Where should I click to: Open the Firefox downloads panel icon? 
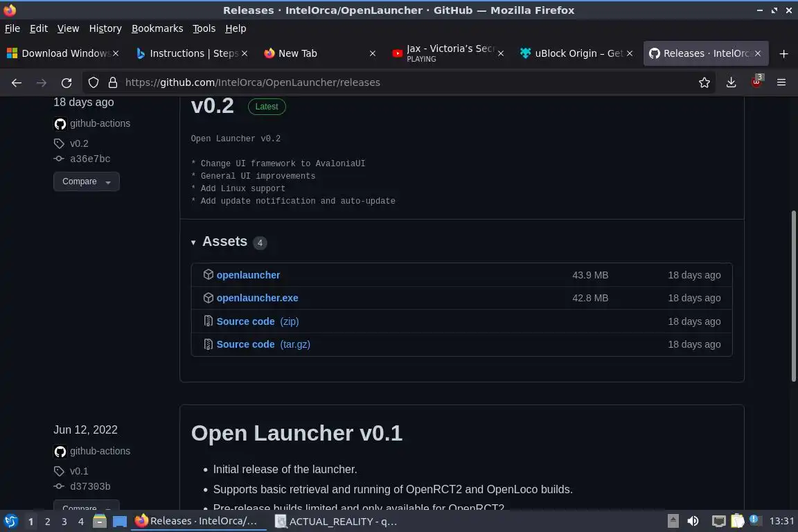pos(731,82)
